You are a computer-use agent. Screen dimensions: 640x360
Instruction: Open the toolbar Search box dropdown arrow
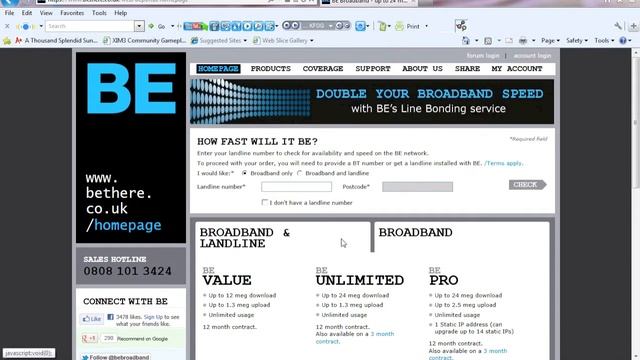click(139, 26)
